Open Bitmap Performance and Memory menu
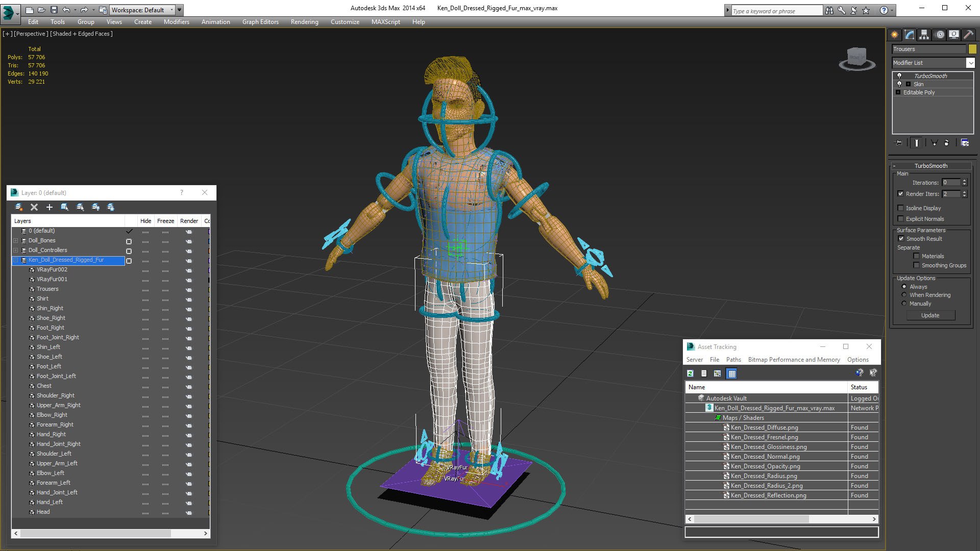Viewport: 980px width, 551px height. pos(794,360)
